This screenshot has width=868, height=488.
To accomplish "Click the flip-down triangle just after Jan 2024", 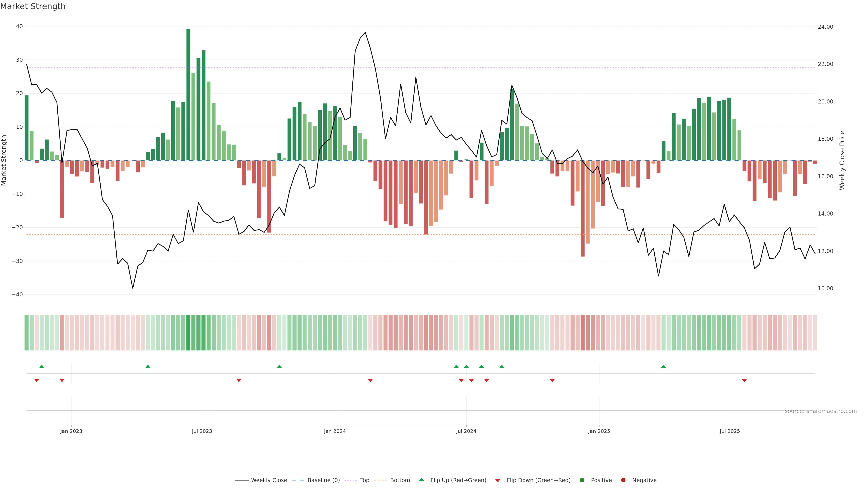I will click(370, 380).
